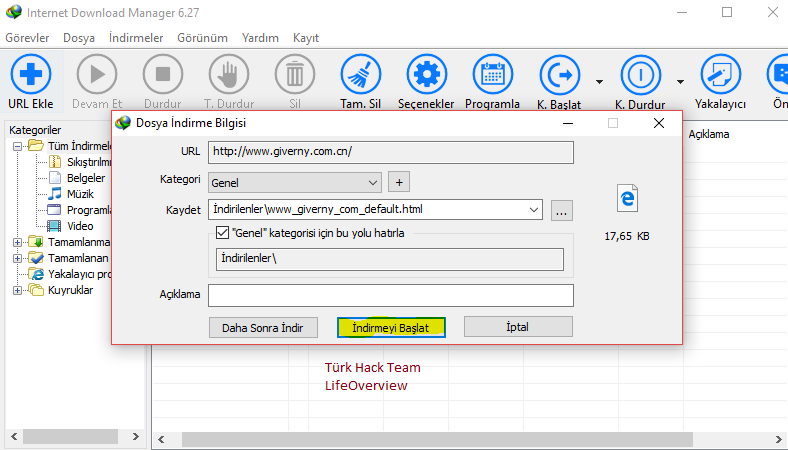788x450 pixels.
Task: Click download list scroll left arrow
Action: [x=161, y=439]
